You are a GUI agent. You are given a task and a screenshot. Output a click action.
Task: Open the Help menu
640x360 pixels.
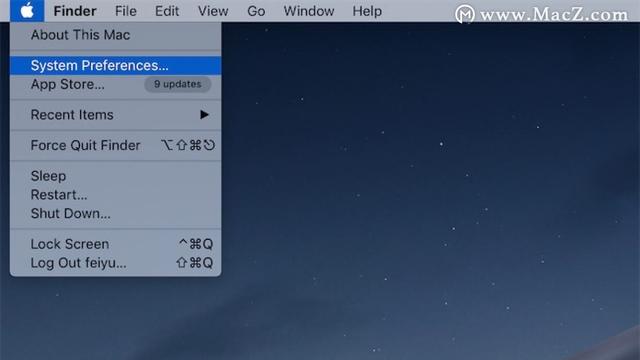coord(367,11)
